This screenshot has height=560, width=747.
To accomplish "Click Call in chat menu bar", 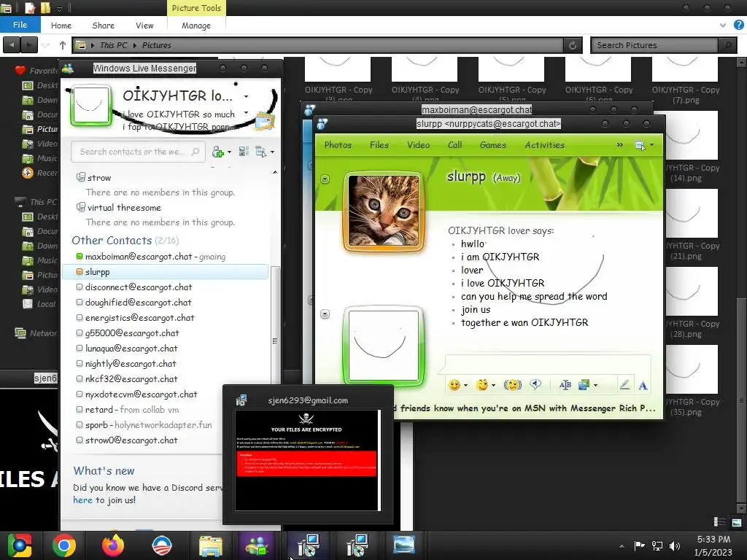I will click(x=454, y=145).
